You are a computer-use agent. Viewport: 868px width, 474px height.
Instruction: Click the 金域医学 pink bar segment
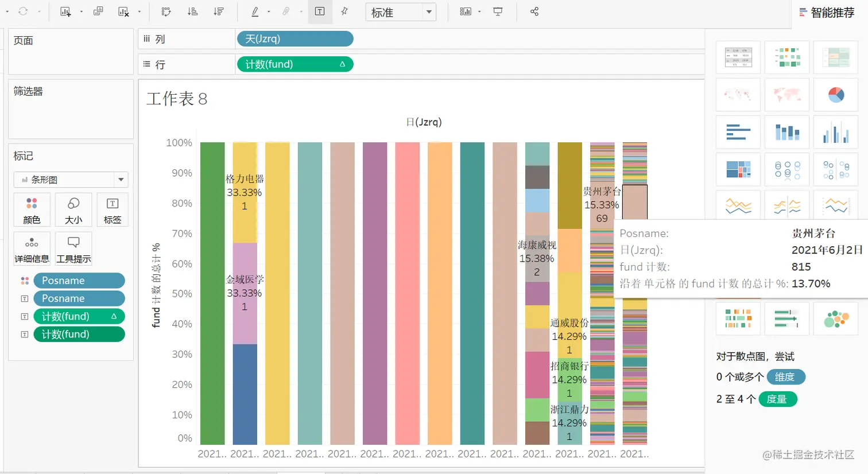pyautogui.click(x=245, y=293)
